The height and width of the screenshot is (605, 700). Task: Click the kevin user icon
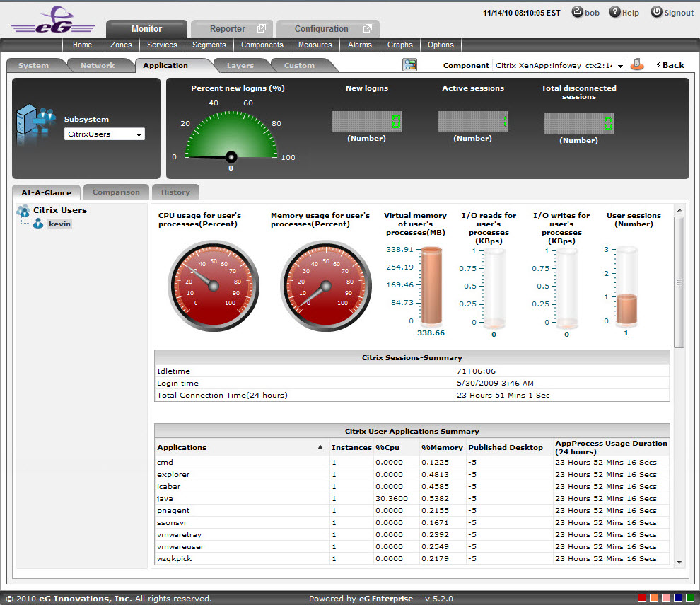(x=38, y=224)
